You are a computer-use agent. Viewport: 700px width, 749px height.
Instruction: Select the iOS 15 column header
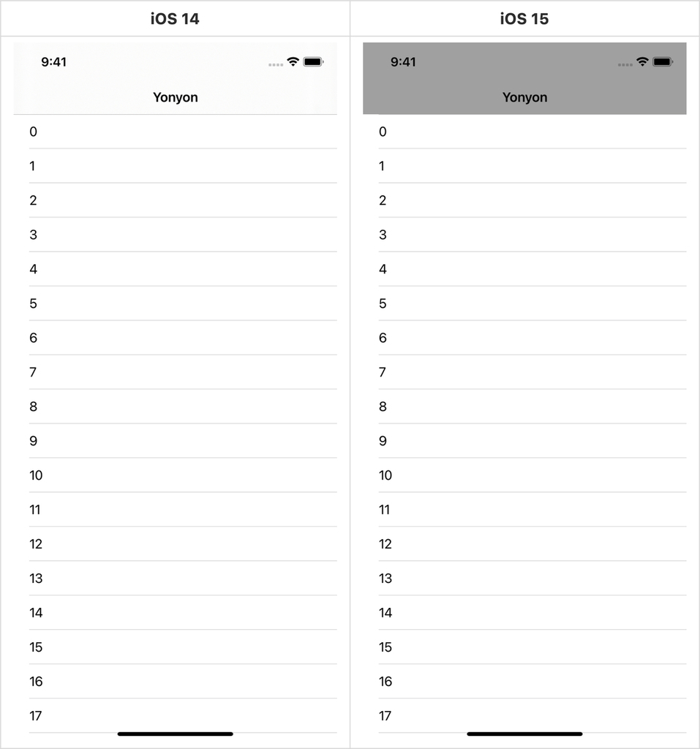(524, 18)
